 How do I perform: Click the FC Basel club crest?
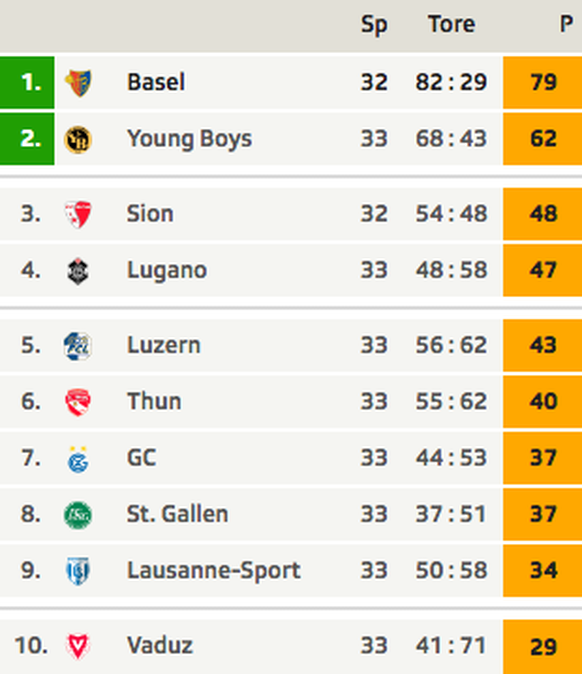pos(78,83)
